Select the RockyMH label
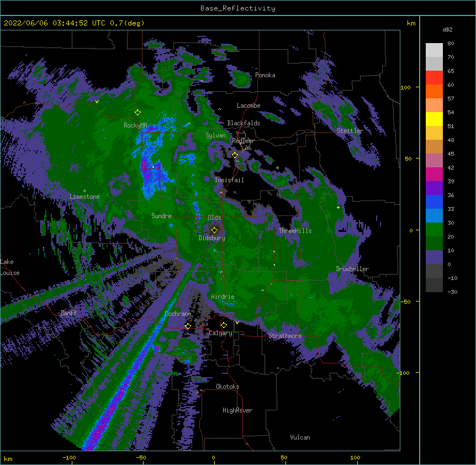This screenshot has width=476, height=465. click(x=135, y=125)
